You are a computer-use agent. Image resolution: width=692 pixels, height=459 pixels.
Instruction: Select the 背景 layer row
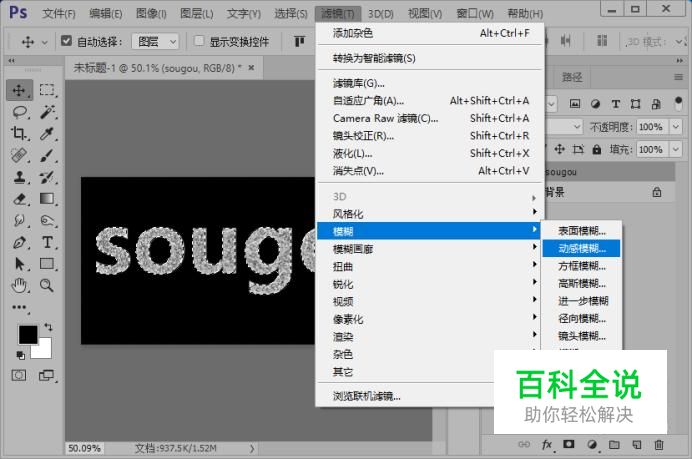(609, 192)
